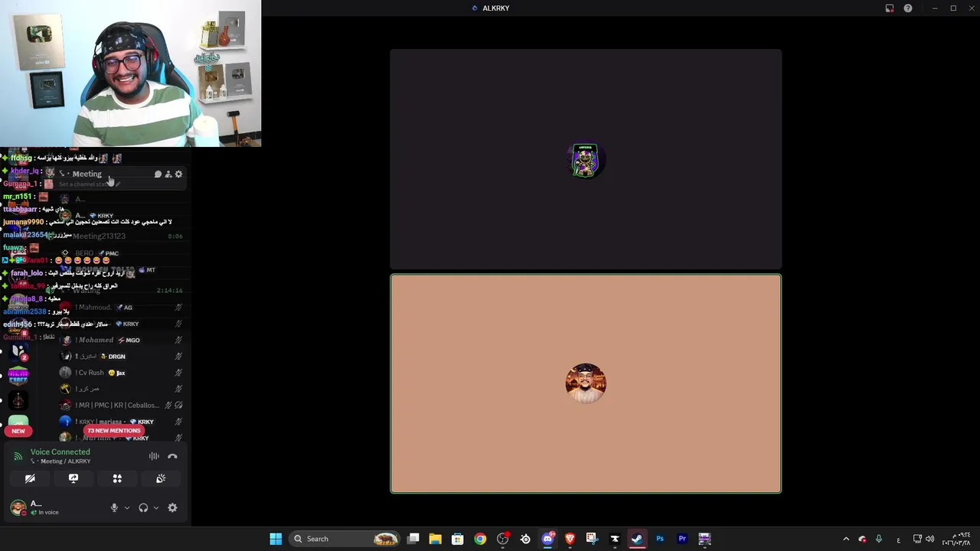Select user MR | PMC | KR | Ceballos
980x551 pixels.
tap(122, 406)
